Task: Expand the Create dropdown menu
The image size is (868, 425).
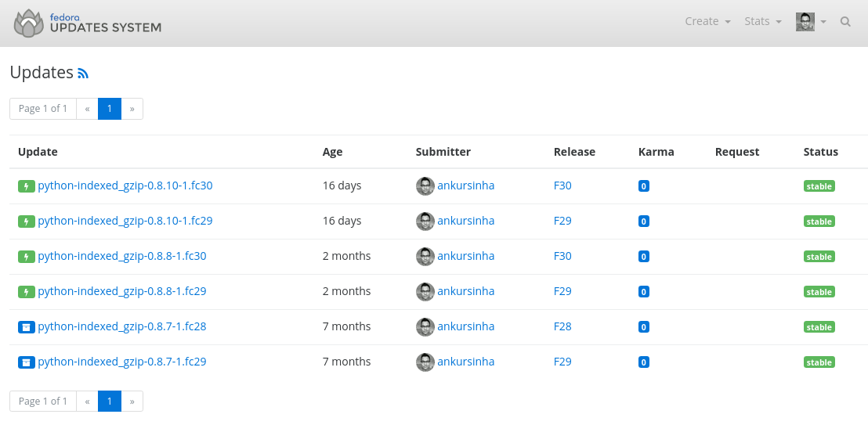Action: pos(708,21)
